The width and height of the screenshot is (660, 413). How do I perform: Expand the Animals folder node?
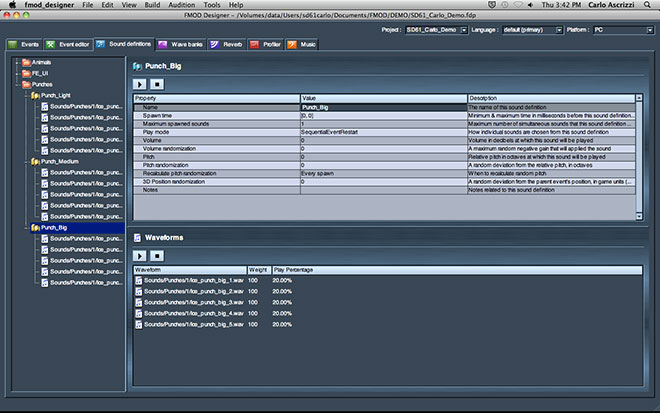pos(17,62)
